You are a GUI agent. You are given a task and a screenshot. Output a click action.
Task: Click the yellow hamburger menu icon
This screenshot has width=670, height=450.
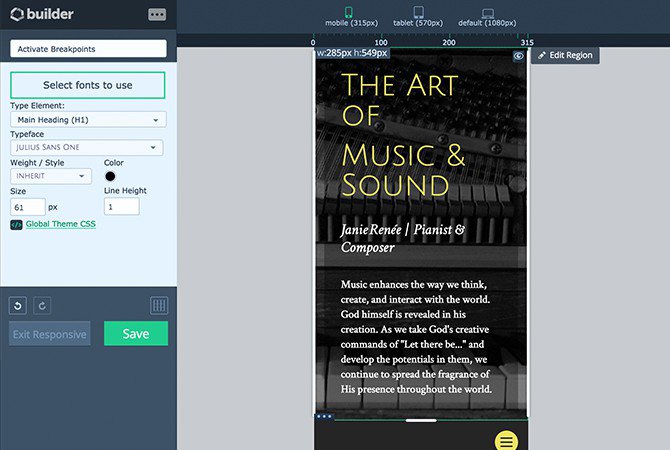tap(506, 441)
